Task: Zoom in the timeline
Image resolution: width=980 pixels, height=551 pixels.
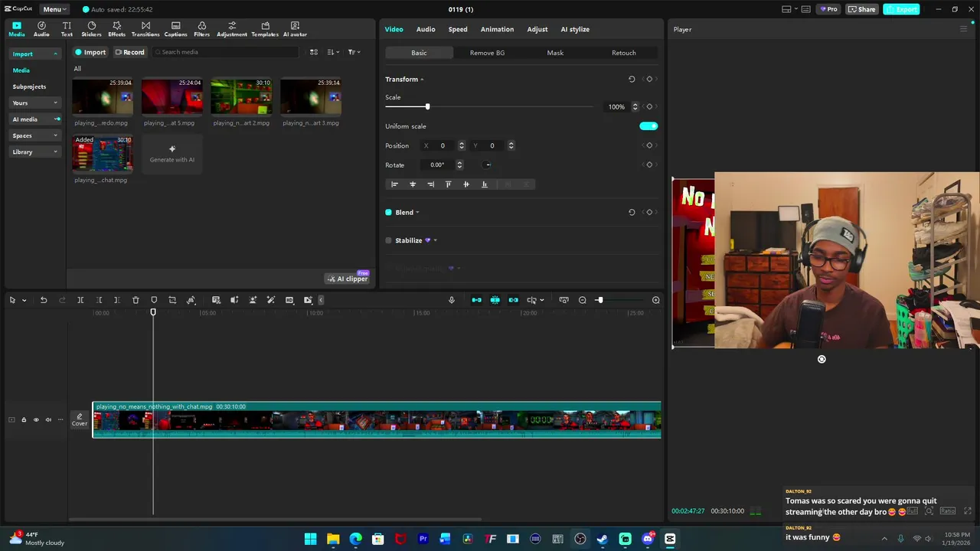Action: 655,300
